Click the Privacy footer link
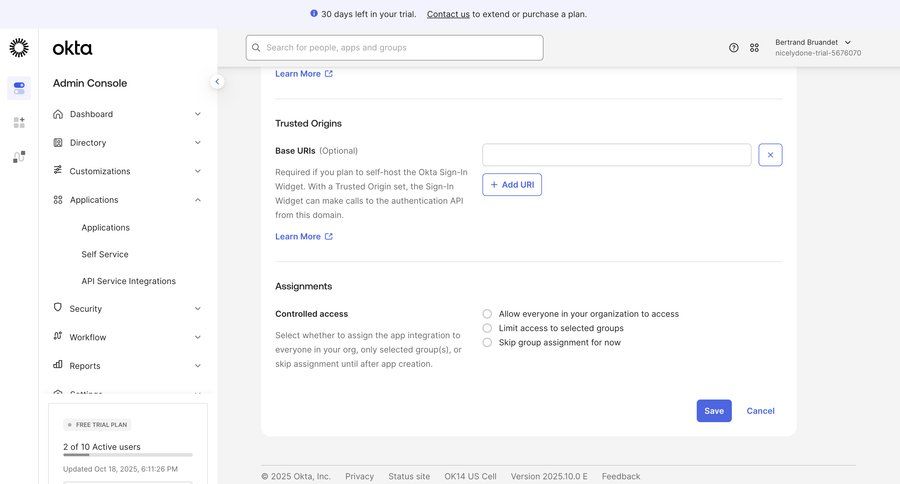Screen dimensions: 900x484 point(359,476)
